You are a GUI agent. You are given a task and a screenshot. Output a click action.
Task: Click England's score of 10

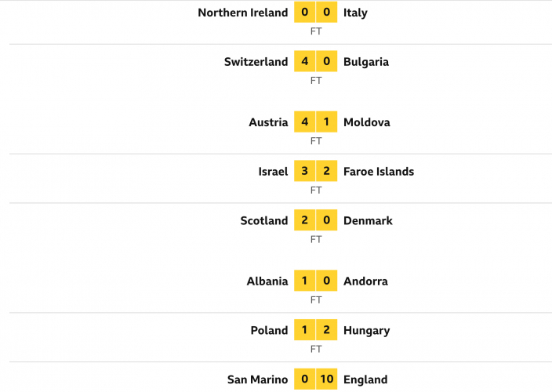click(328, 380)
